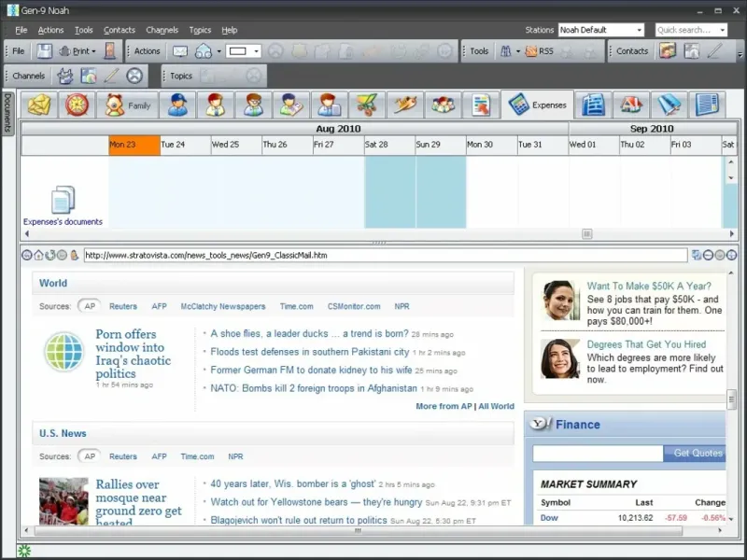The image size is (747, 560).
Task: Click the Rallies over mosque news thumbnail
Action: [63, 501]
